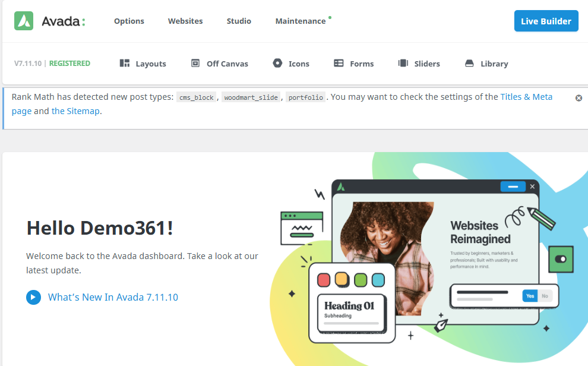Click the portfolio code tag
The height and width of the screenshot is (366, 588).
(x=306, y=97)
